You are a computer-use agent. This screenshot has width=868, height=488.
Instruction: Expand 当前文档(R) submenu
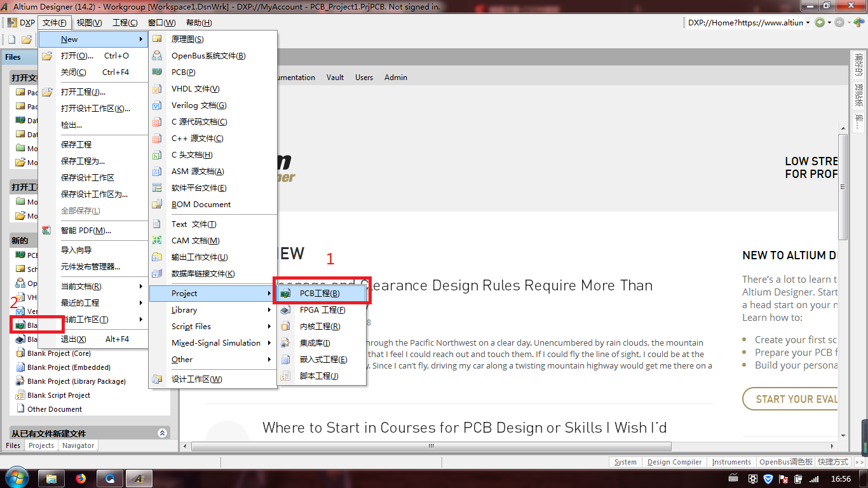click(93, 287)
